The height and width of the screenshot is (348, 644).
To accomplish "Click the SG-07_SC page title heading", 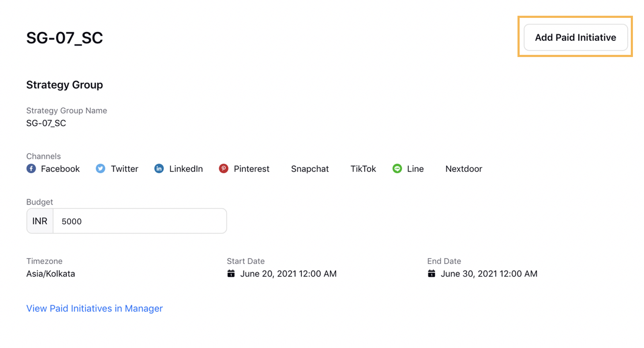I will [x=65, y=38].
